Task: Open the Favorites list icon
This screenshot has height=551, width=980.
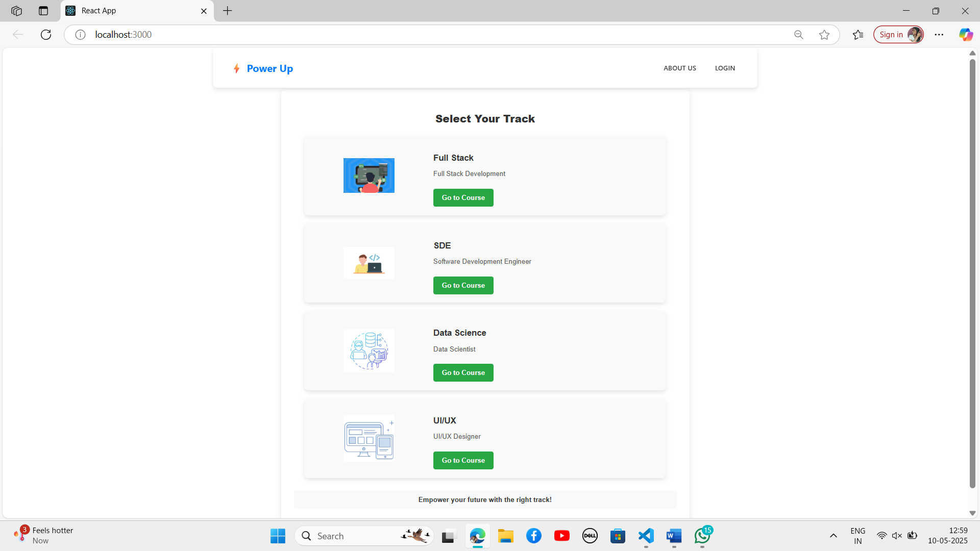Action: click(x=858, y=35)
